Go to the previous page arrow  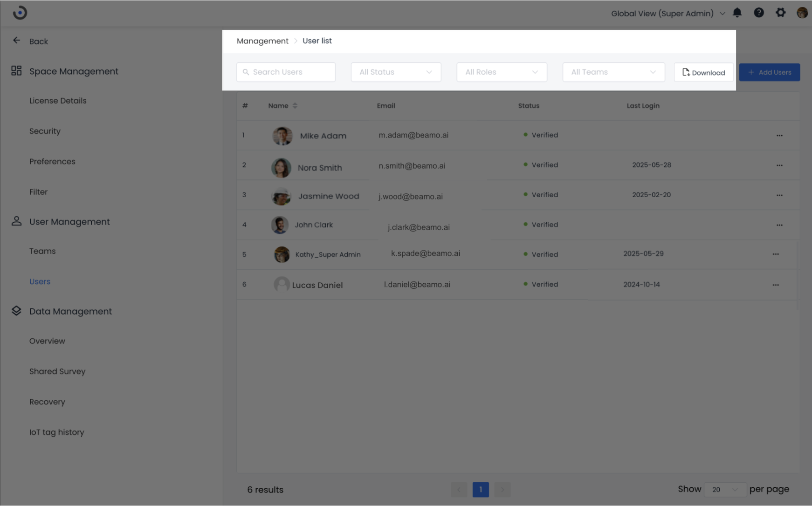coord(459,489)
